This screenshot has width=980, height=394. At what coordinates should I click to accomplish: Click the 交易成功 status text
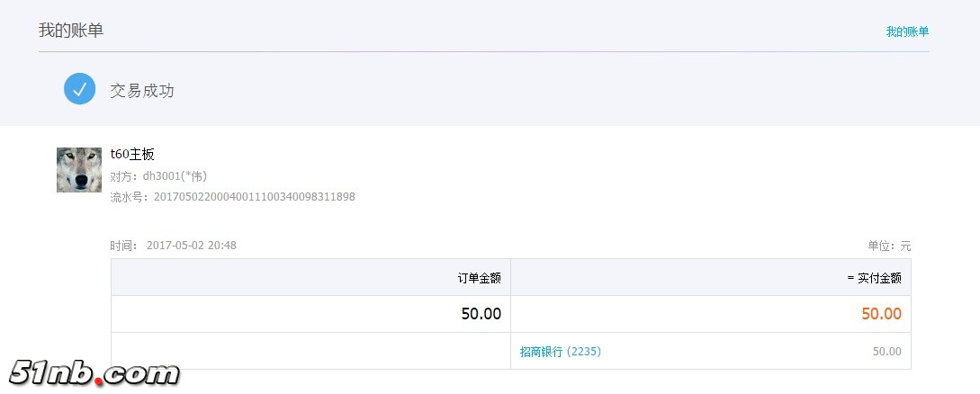(141, 91)
